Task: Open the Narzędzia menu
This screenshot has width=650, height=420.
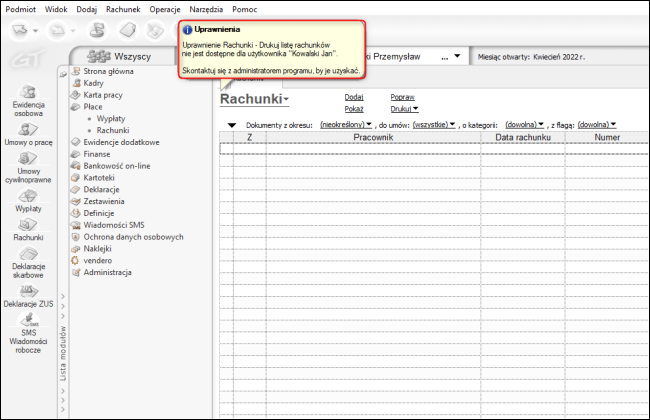Action: [x=206, y=9]
